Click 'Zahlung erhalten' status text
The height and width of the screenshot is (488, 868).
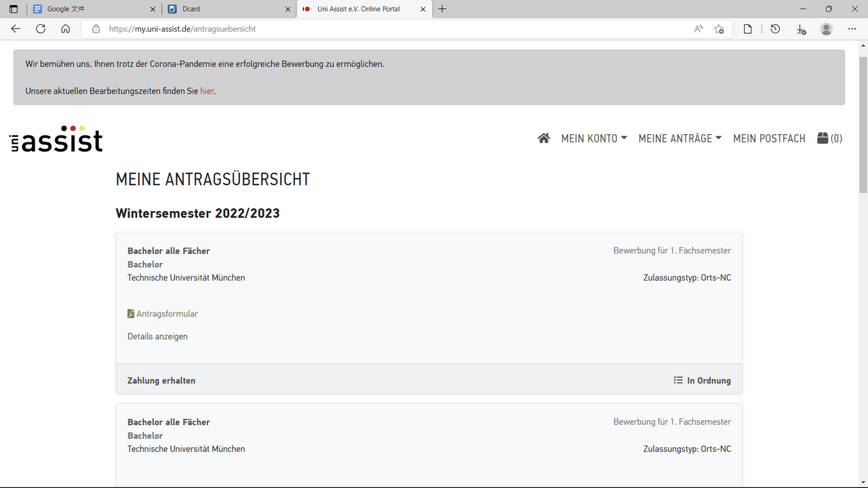tap(161, 380)
